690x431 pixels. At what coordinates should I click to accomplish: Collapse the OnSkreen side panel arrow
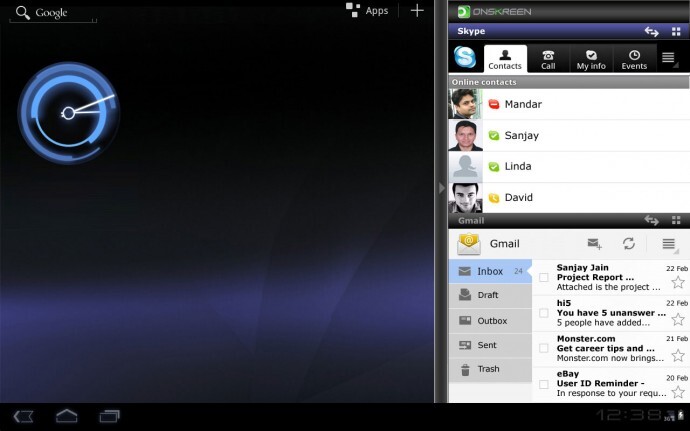click(441, 187)
